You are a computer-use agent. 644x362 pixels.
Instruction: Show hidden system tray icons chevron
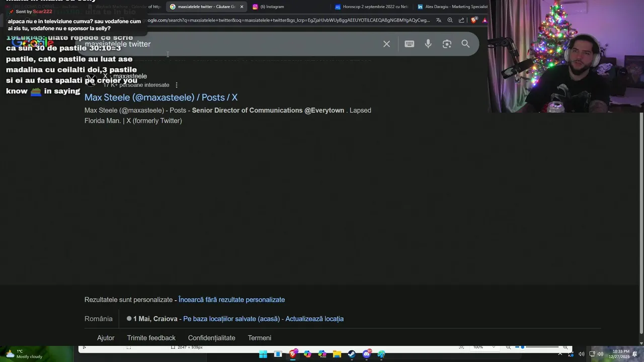[x=560, y=354]
